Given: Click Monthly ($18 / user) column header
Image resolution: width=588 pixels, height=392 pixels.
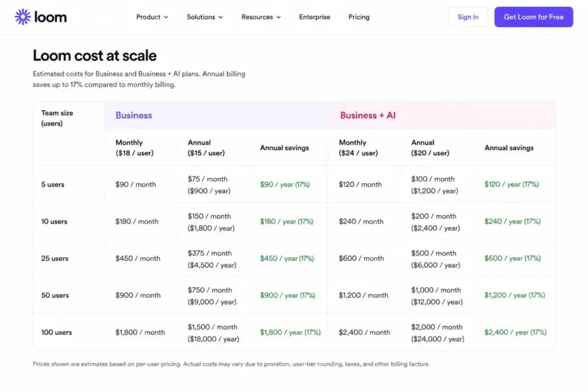Looking at the screenshot, I should coord(134,148).
